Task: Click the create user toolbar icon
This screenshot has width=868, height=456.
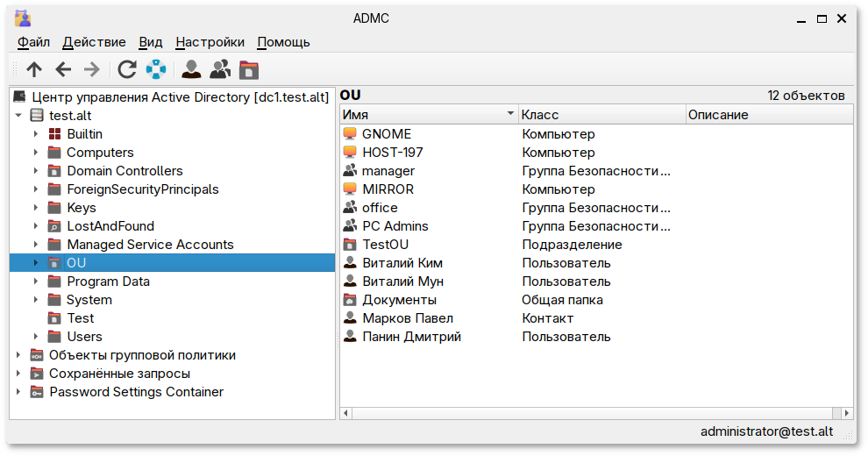Action: tap(191, 70)
